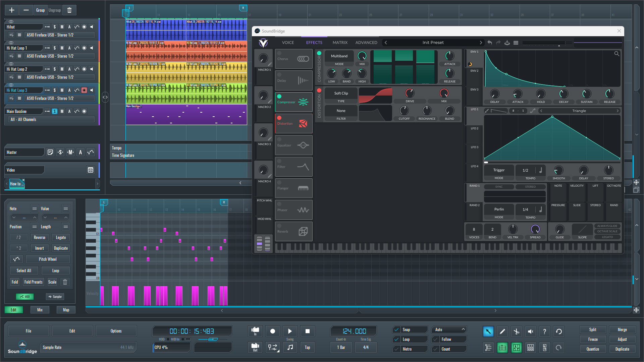The image size is (644, 362).
Task: Click the Record button in transport
Action: point(273,331)
